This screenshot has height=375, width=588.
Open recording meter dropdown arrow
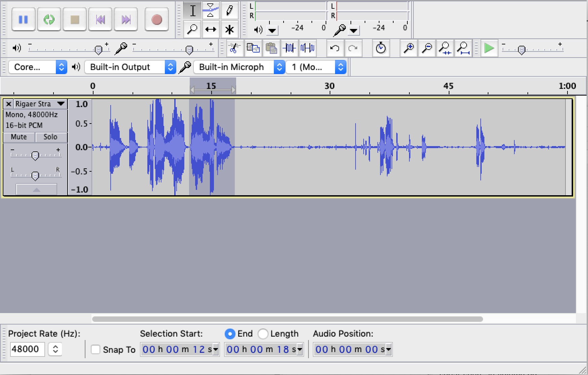point(354,31)
